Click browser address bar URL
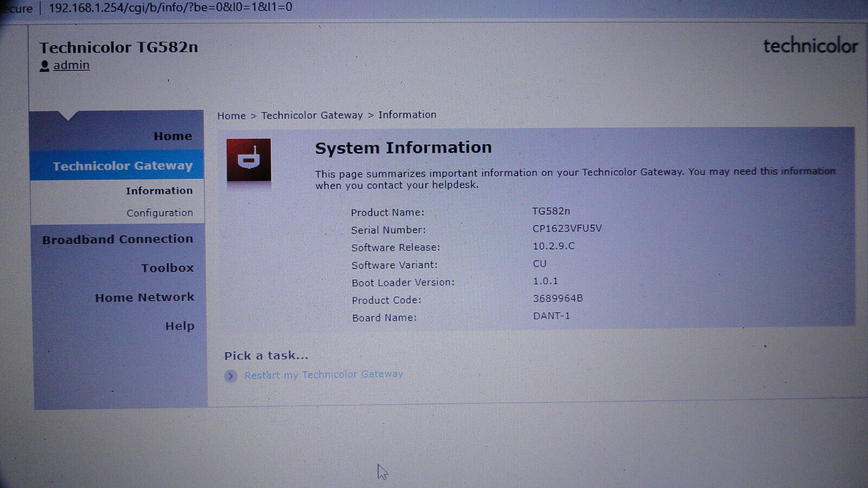868x488 pixels. click(170, 8)
